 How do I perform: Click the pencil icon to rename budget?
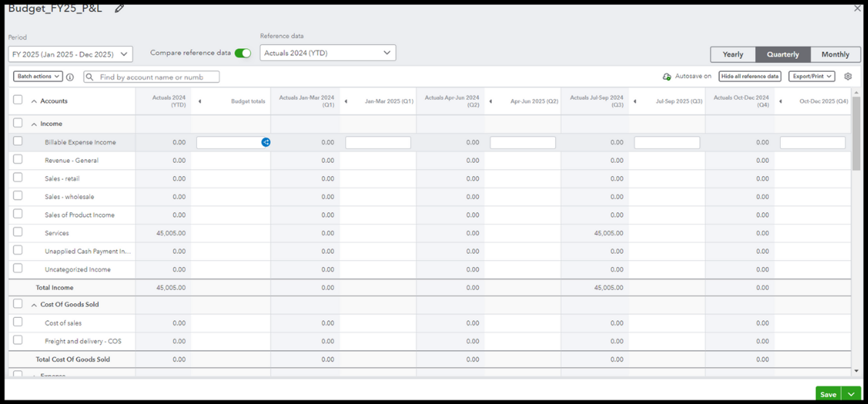(x=119, y=8)
